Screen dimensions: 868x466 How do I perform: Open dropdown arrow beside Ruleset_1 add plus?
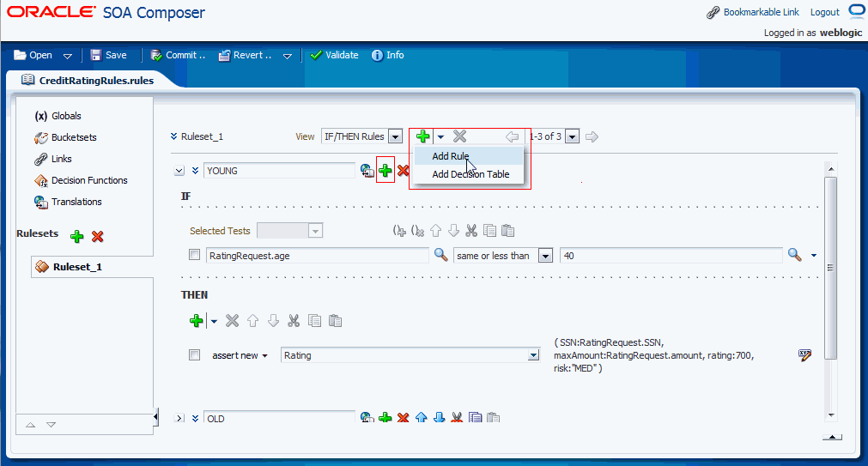[x=440, y=136]
